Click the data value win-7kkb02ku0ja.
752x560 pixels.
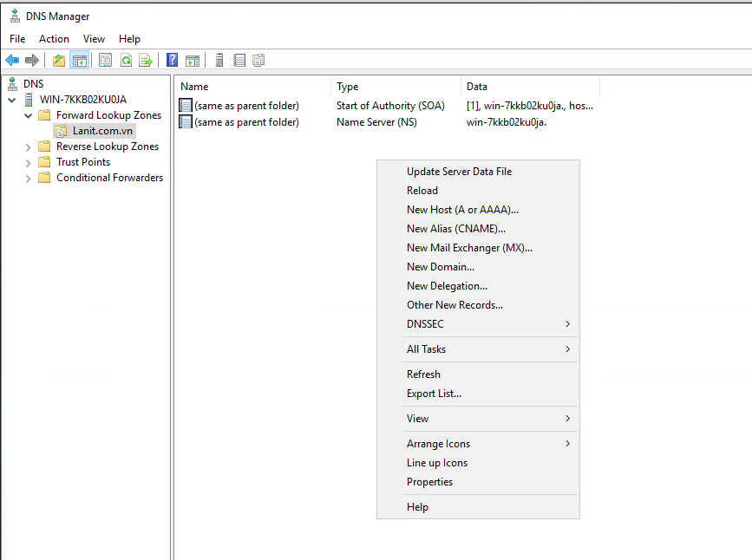(x=507, y=122)
